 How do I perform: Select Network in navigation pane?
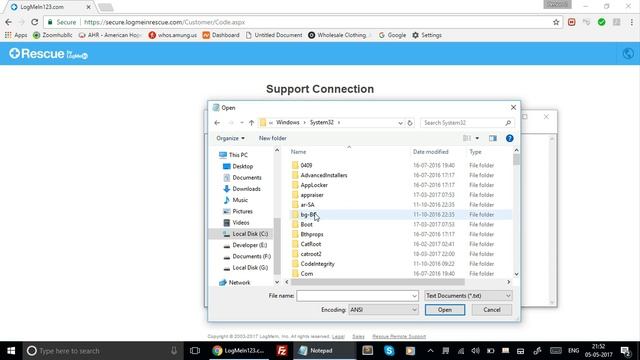235,282
